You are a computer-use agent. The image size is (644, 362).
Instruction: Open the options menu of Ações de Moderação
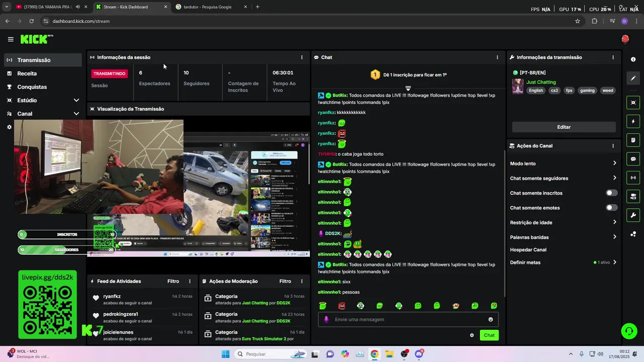302,282
